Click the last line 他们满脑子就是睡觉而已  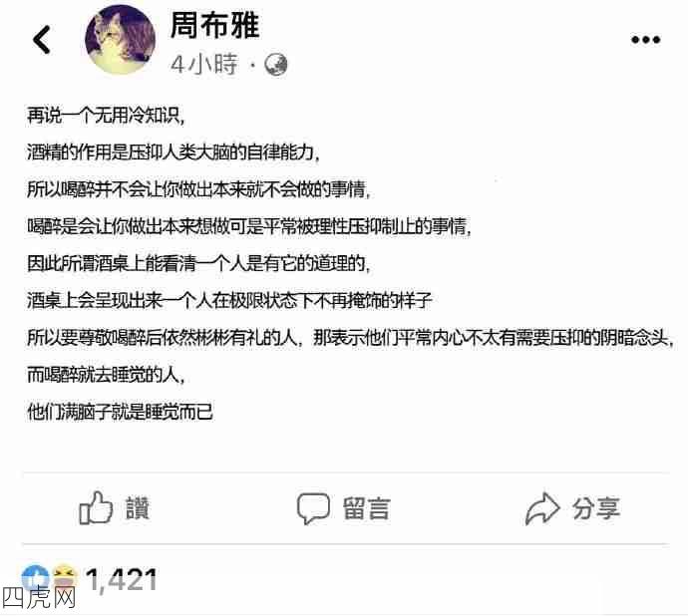click(x=120, y=412)
